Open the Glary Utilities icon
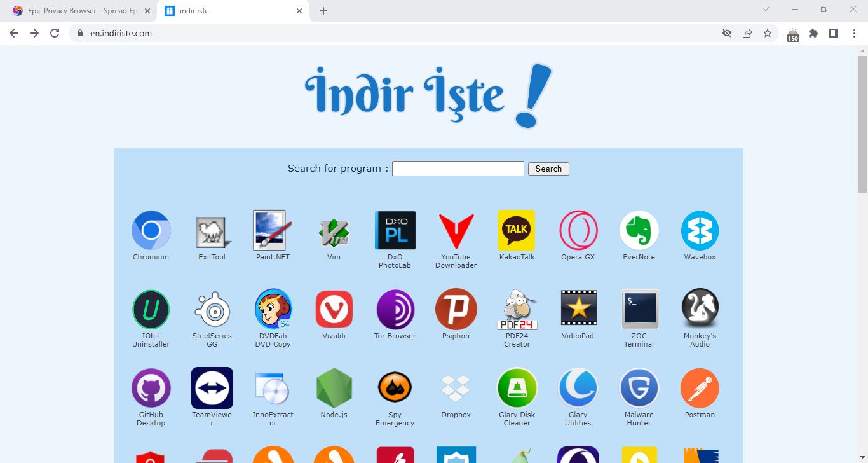This screenshot has height=463, width=868. 578,388
